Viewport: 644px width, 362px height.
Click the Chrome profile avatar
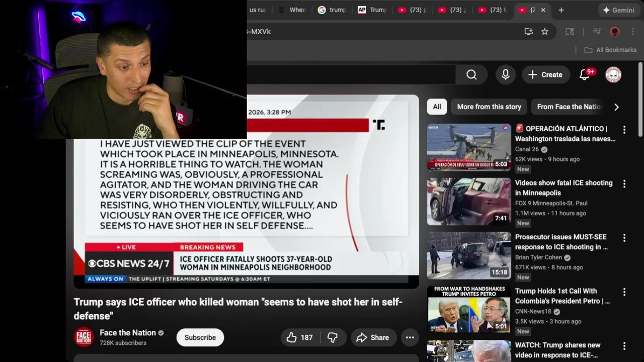coord(615,32)
